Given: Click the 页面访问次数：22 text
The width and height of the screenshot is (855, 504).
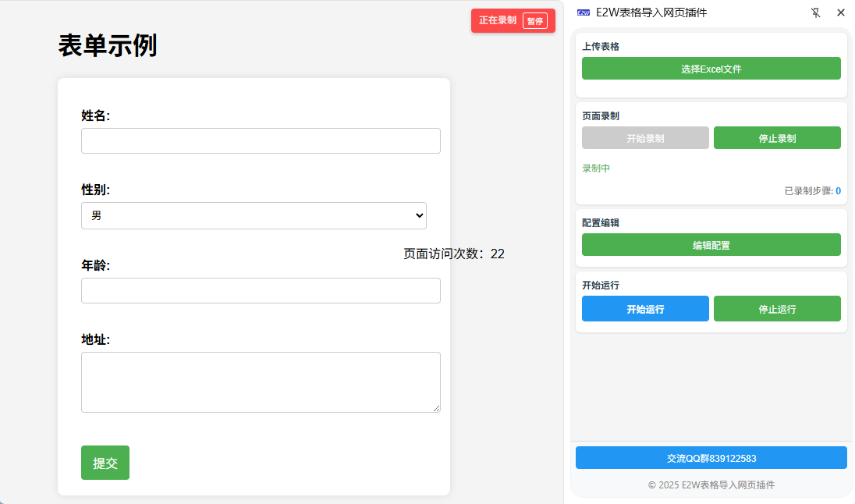Looking at the screenshot, I should [454, 254].
